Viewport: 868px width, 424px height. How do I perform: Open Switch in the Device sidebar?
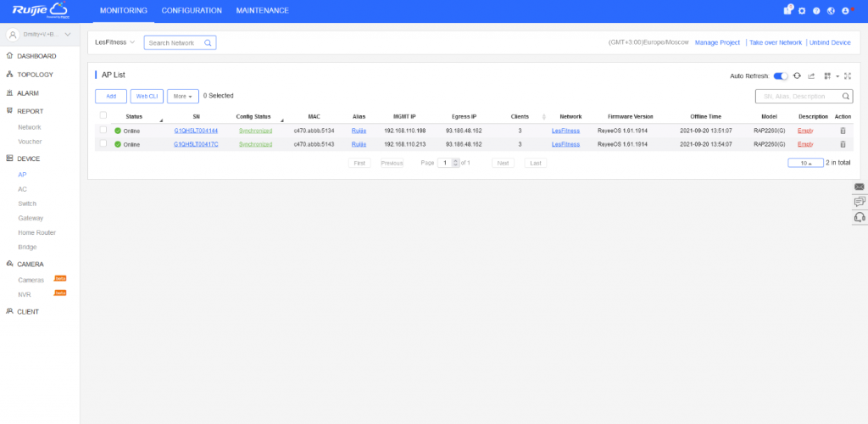pyautogui.click(x=27, y=204)
